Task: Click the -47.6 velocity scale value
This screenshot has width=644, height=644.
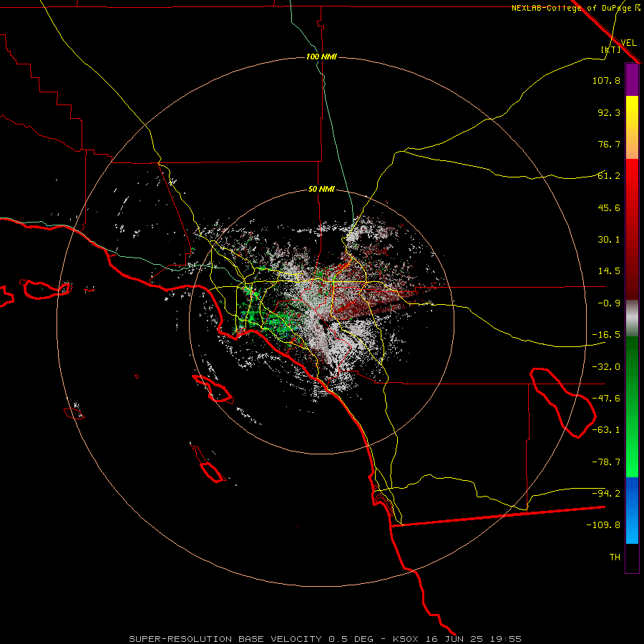Action: [606, 399]
